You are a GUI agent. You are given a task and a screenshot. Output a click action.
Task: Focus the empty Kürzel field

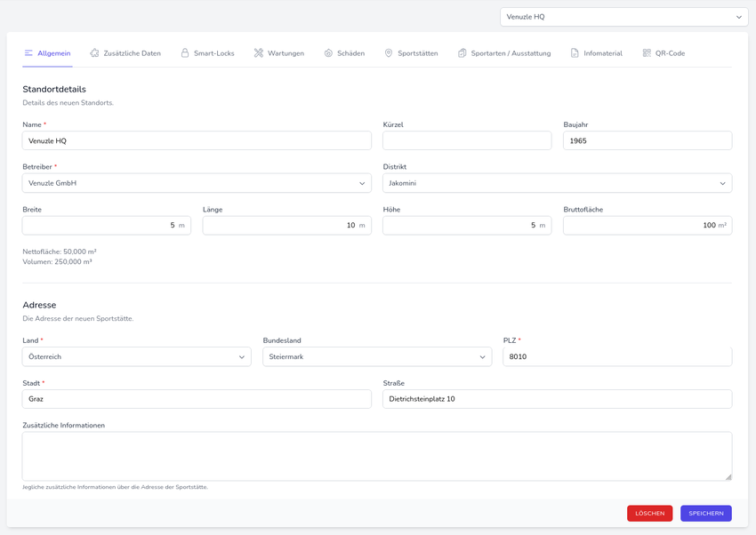click(467, 140)
